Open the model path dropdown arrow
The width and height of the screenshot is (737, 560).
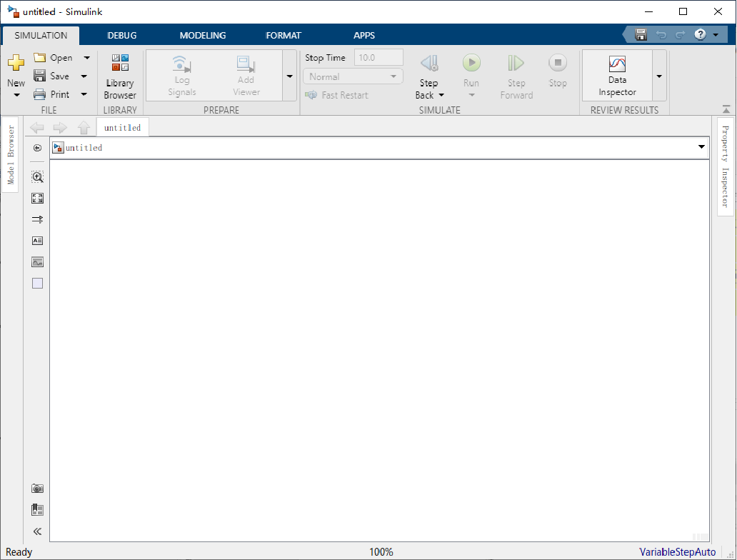pyautogui.click(x=701, y=147)
